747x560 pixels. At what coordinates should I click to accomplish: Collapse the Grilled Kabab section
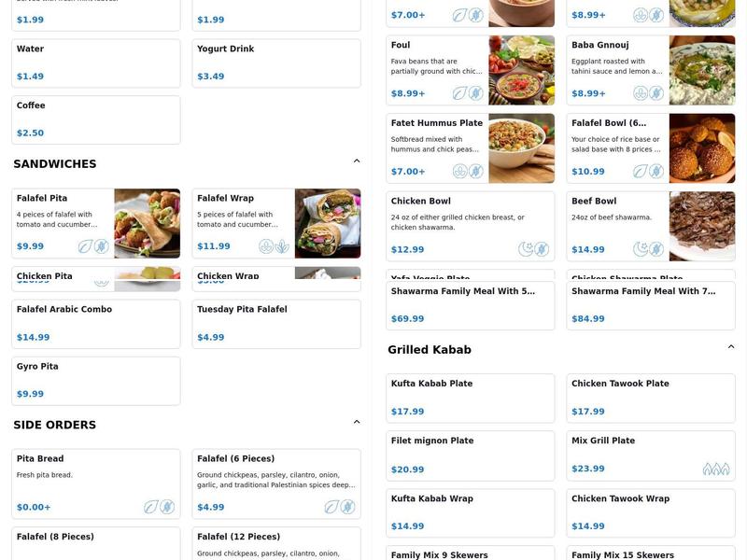coord(729,344)
